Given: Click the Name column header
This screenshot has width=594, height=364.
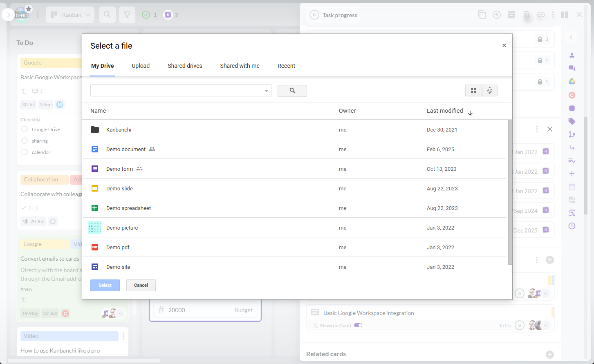Looking at the screenshot, I should 98,111.
